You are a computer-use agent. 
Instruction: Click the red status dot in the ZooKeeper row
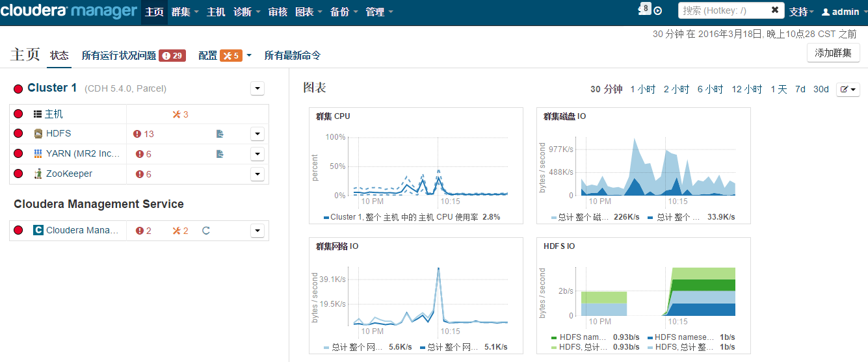[x=18, y=174]
